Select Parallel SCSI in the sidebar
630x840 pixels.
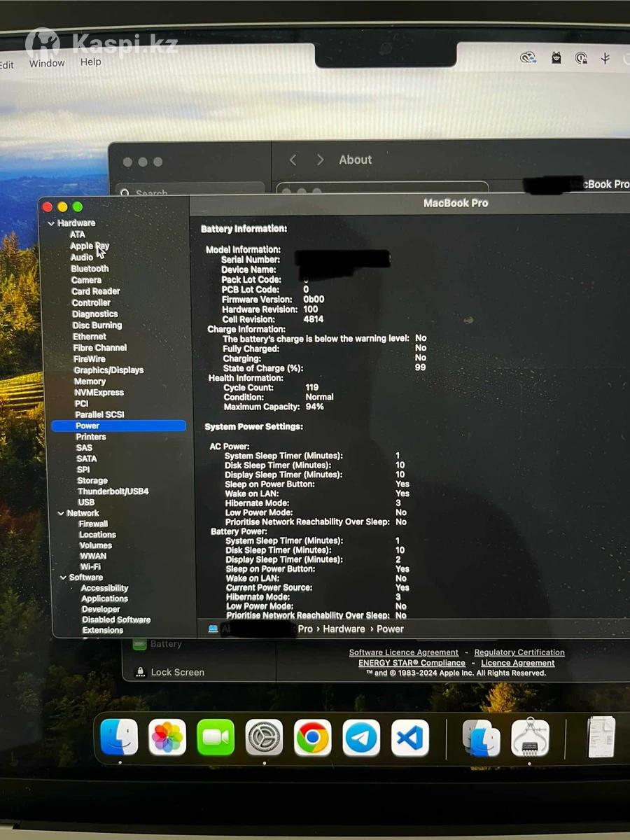99,414
